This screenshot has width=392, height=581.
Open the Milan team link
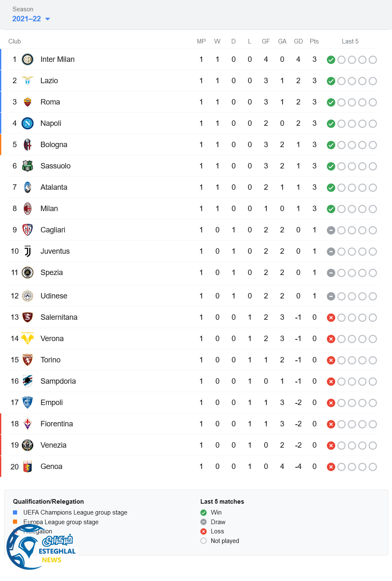(49, 209)
